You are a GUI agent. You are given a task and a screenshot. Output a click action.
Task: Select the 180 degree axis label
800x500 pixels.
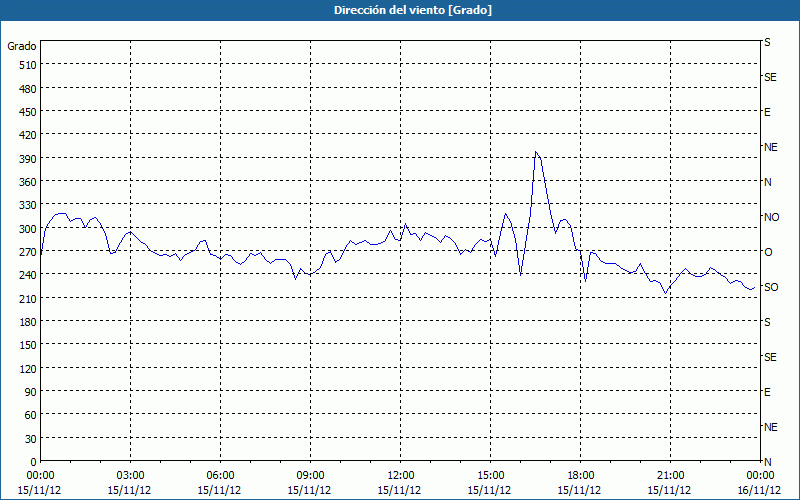point(29,322)
